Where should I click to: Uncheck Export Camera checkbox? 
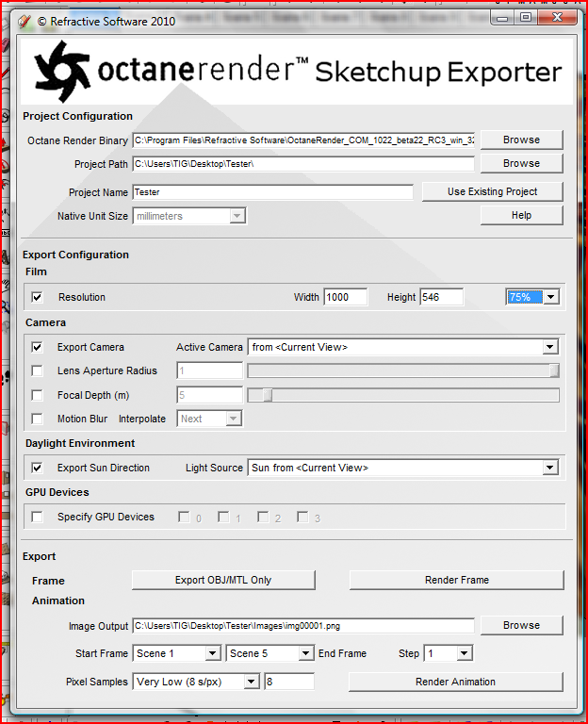point(38,347)
